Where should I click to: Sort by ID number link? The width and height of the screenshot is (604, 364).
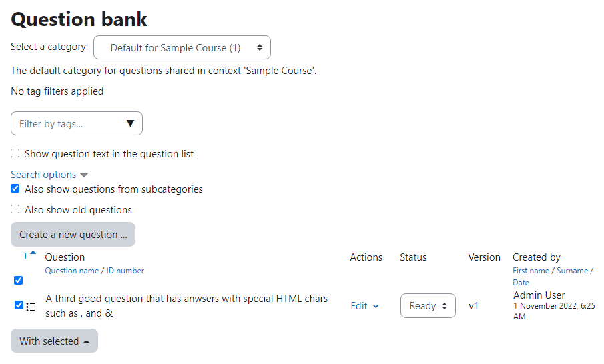[125, 271]
